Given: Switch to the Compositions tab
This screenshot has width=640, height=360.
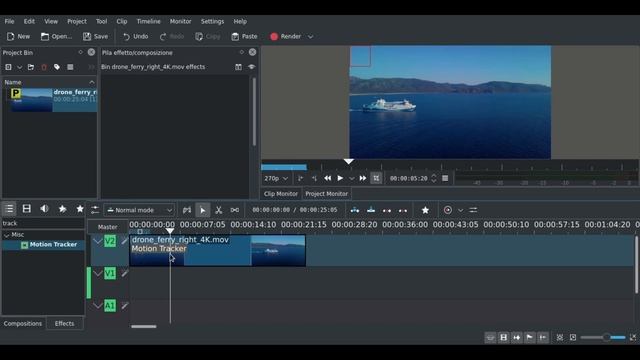Looking at the screenshot, I should tap(23, 323).
